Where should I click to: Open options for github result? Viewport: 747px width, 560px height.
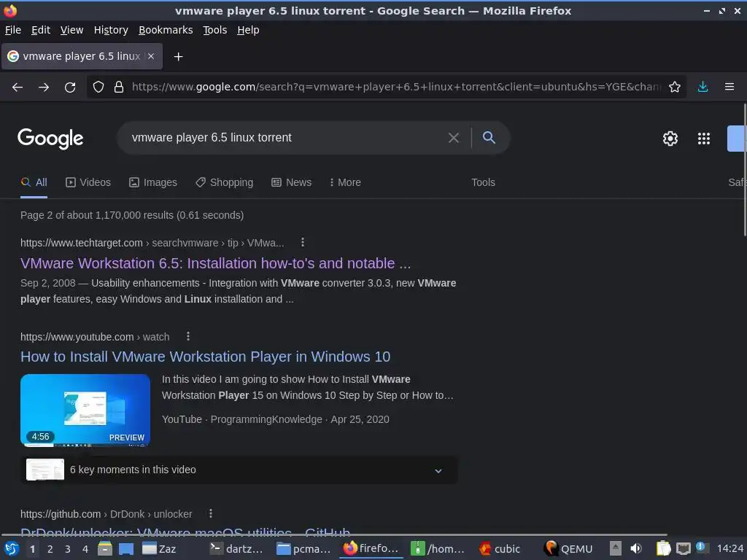click(x=211, y=513)
